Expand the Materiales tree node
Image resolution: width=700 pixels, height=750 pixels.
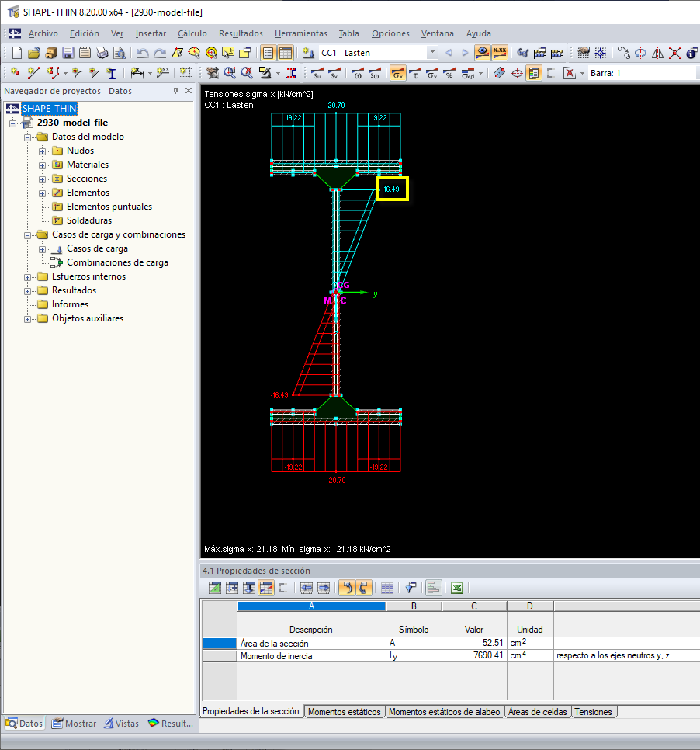(43, 165)
